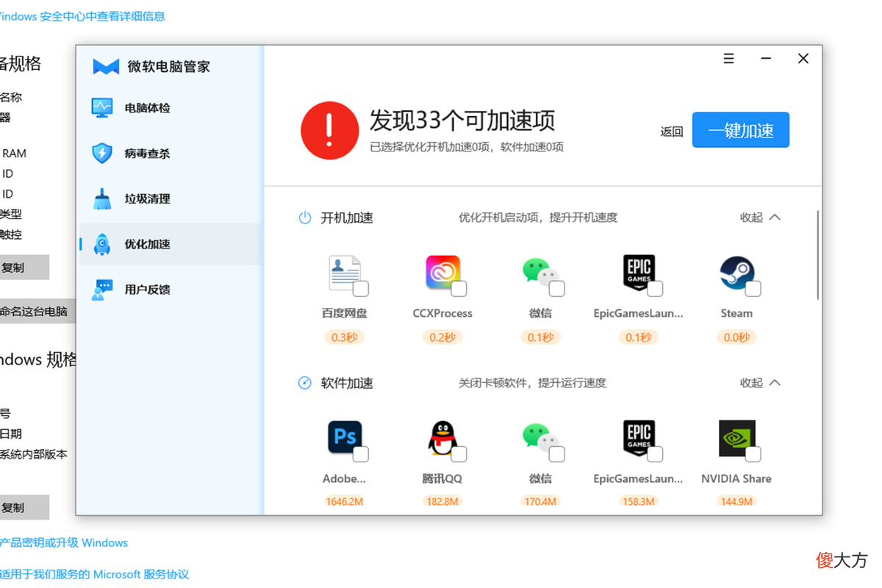The width and height of the screenshot is (882, 588).
Task: Collapse the 软件加速 section via 收起
Action: pos(760,383)
